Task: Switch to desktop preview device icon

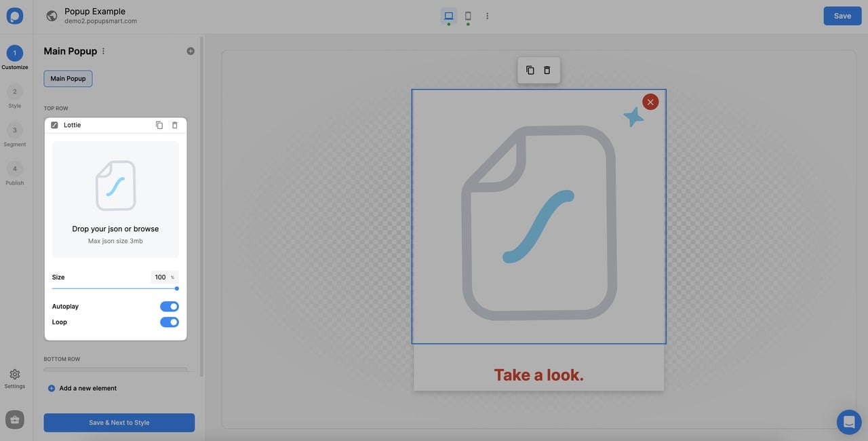Action: pos(448,16)
